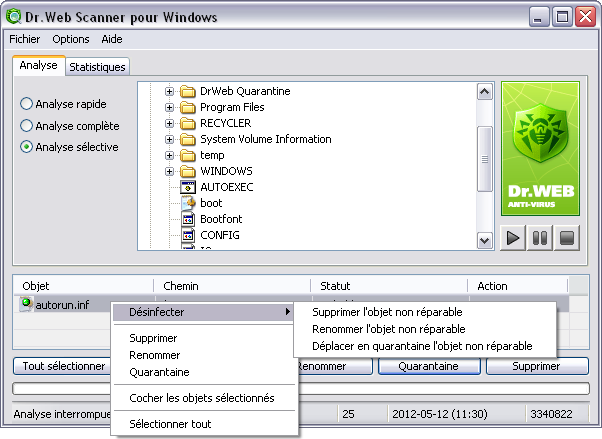Click the Dr.Web scanner title bar icon
Screen dimensions: 602x439
coord(13,17)
